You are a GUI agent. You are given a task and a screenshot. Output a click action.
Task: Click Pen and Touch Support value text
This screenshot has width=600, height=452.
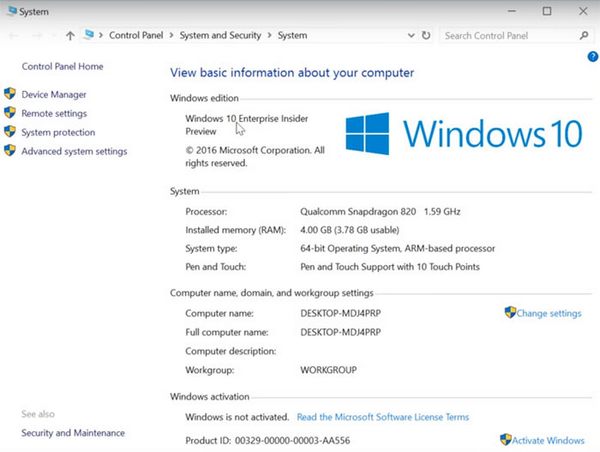click(390, 267)
